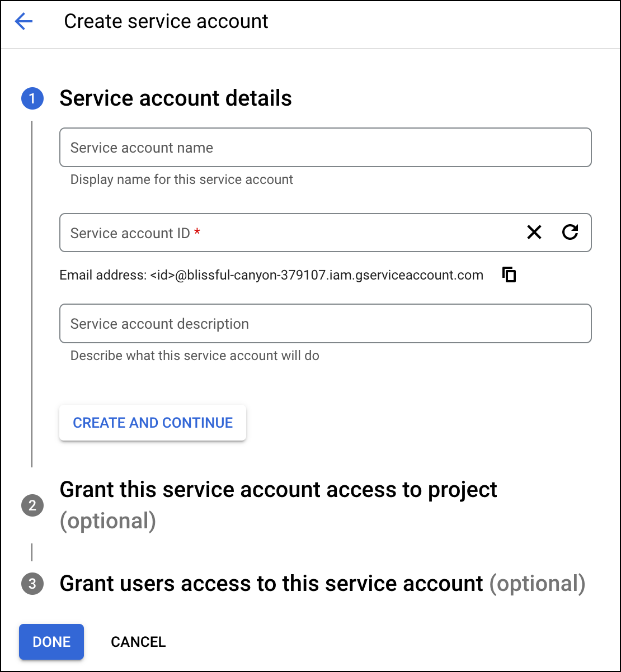Select step 2 circle indicator
Image resolution: width=621 pixels, height=672 pixels.
[32, 505]
